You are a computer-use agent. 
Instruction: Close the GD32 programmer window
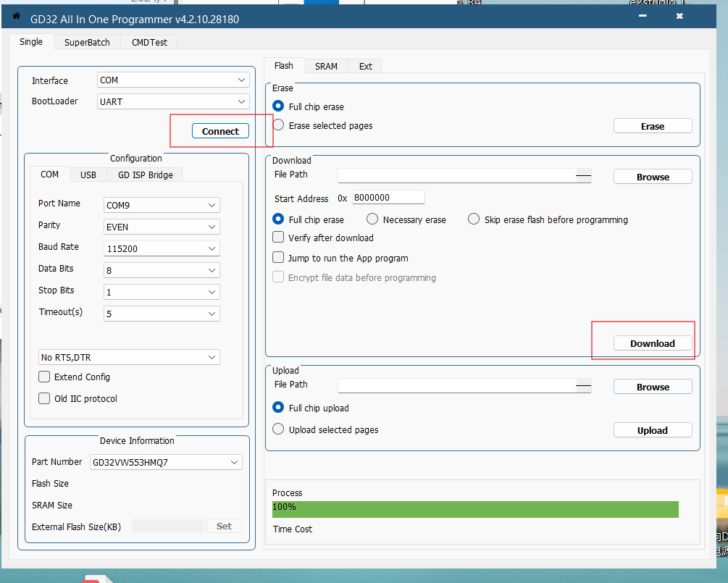pos(679,15)
